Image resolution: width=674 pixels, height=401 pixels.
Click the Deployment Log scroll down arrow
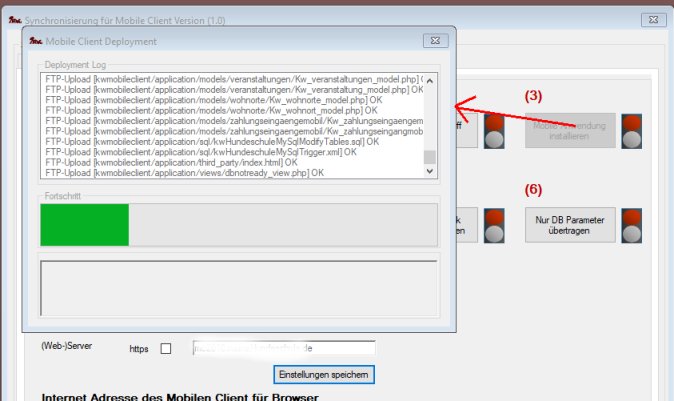430,171
